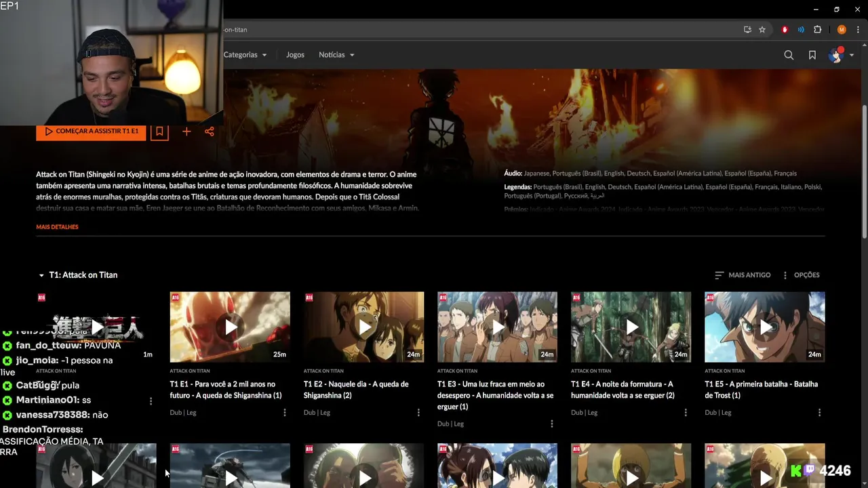The height and width of the screenshot is (488, 868).
Task: Expand the Notícias dropdown menu
Action: tap(336, 55)
